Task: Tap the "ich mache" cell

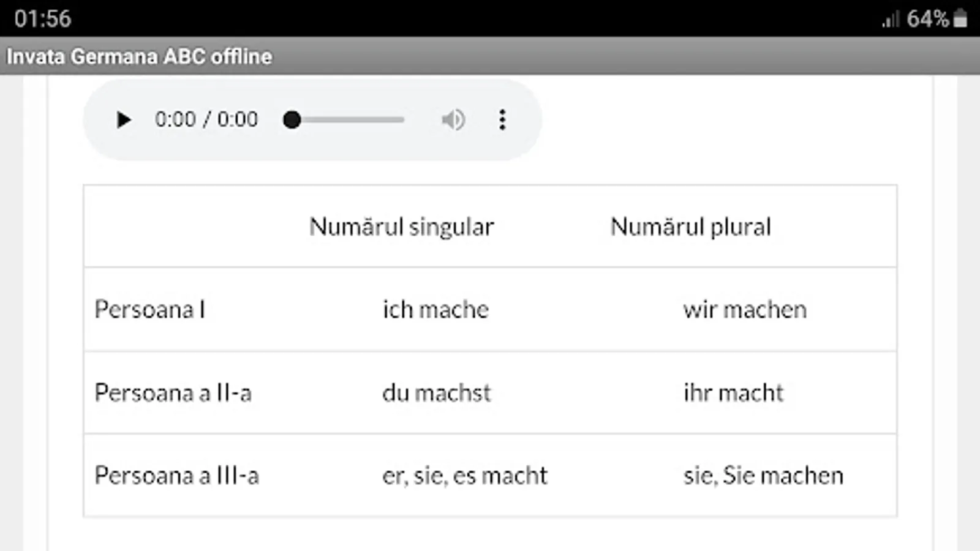Action: point(435,310)
